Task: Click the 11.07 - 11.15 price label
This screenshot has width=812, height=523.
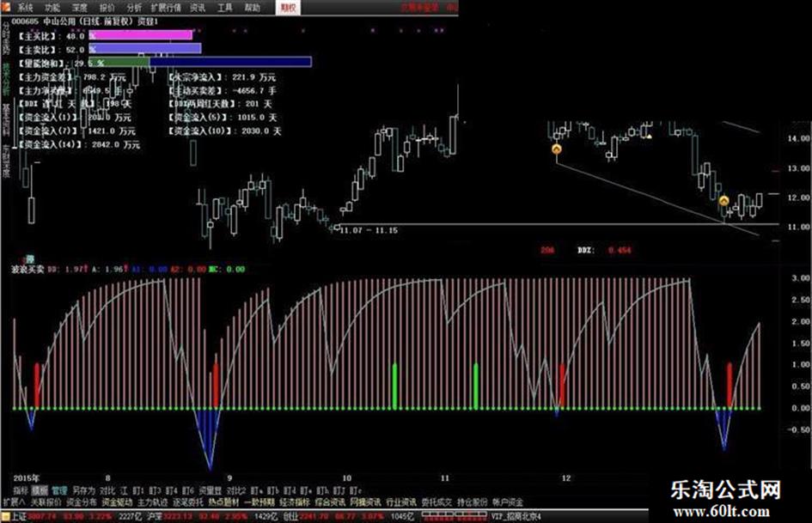Action: pyautogui.click(x=369, y=230)
